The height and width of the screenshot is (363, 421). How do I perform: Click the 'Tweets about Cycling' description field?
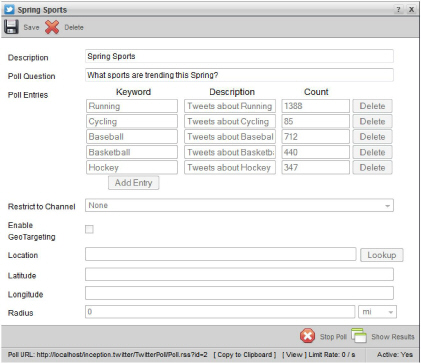230,121
